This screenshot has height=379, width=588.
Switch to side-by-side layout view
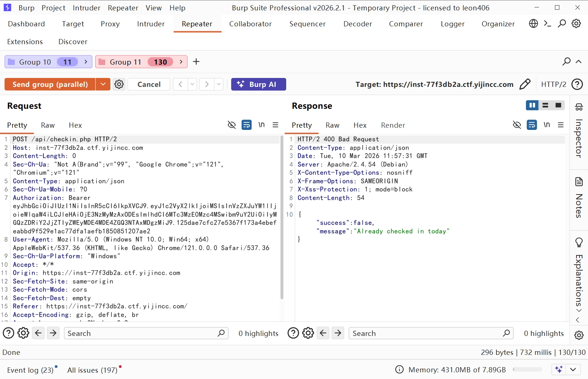(x=532, y=105)
